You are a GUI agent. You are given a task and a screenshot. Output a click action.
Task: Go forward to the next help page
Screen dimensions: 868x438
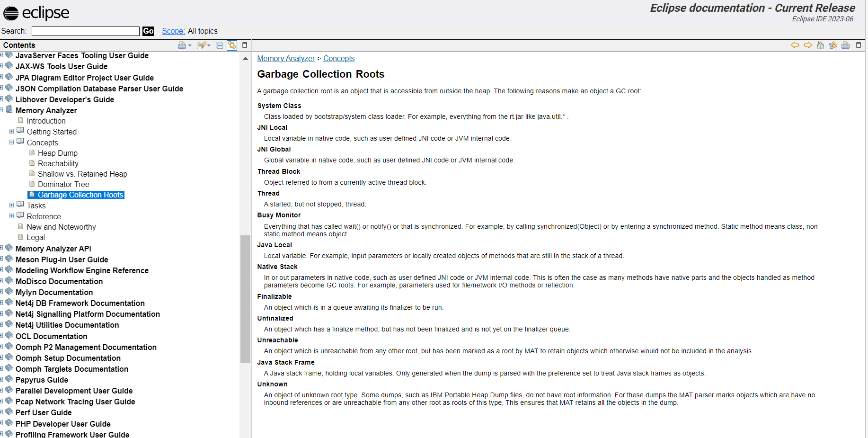(x=808, y=45)
